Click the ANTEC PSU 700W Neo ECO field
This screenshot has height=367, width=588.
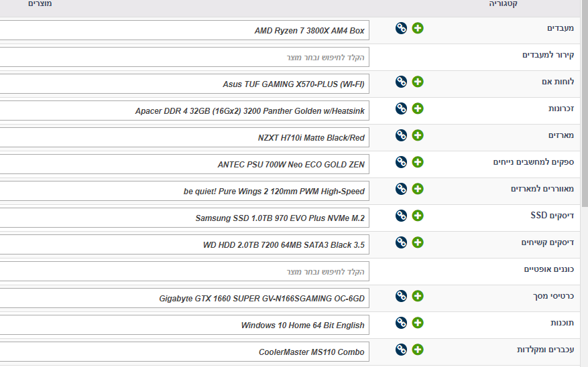pyautogui.click(x=184, y=164)
